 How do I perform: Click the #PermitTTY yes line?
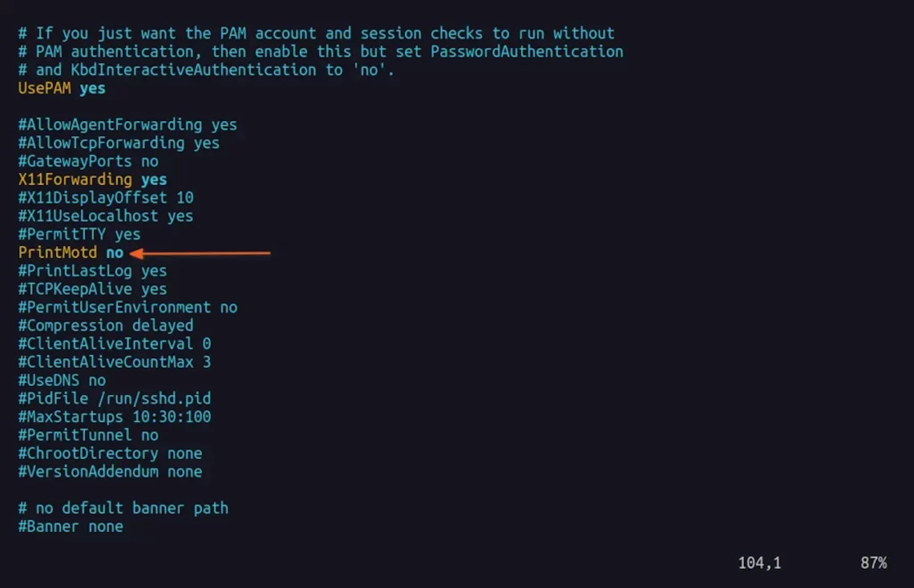(x=79, y=235)
